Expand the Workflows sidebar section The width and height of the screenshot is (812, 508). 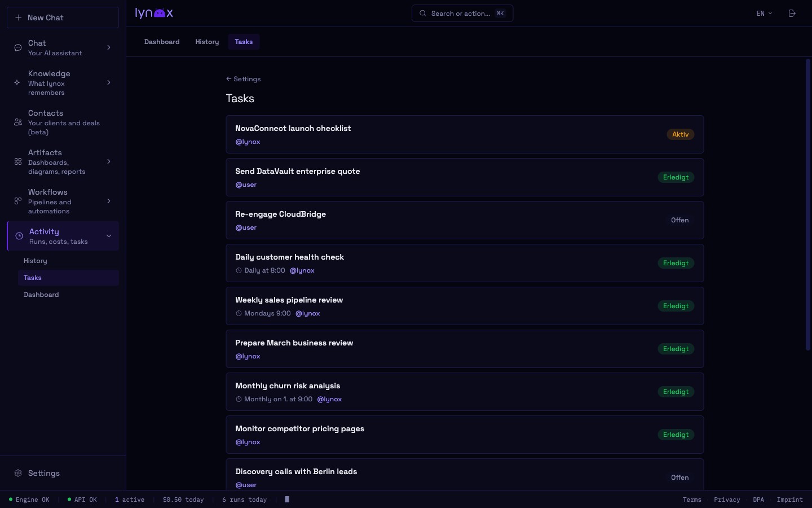click(109, 202)
